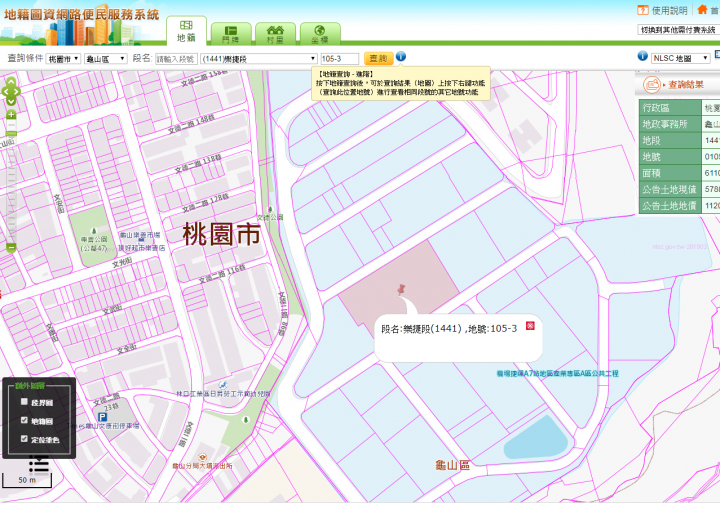Expand the section dropdown (1441)樂捷段
The image size is (720, 509).
[259, 59]
